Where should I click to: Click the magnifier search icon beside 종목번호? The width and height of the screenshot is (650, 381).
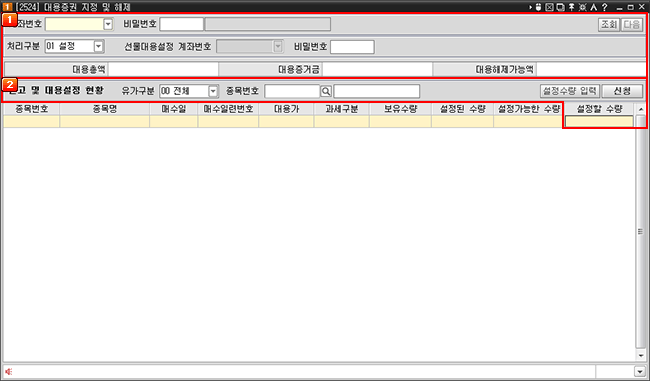coord(326,91)
